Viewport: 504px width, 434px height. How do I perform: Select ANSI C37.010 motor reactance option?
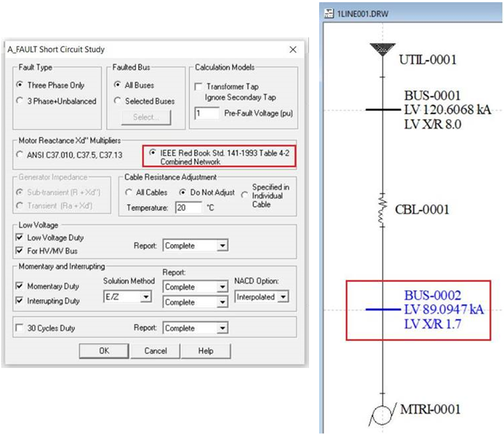(x=20, y=155)
